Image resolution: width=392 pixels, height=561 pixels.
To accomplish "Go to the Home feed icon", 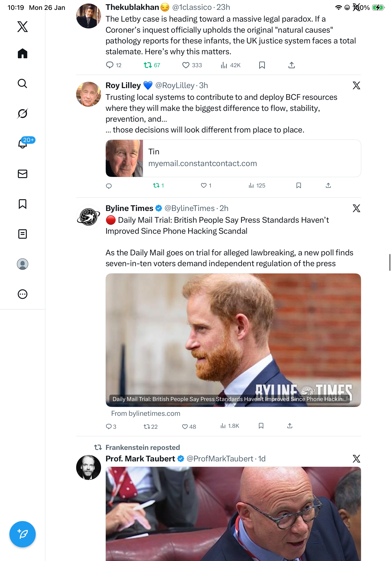I will coord(23,53).
